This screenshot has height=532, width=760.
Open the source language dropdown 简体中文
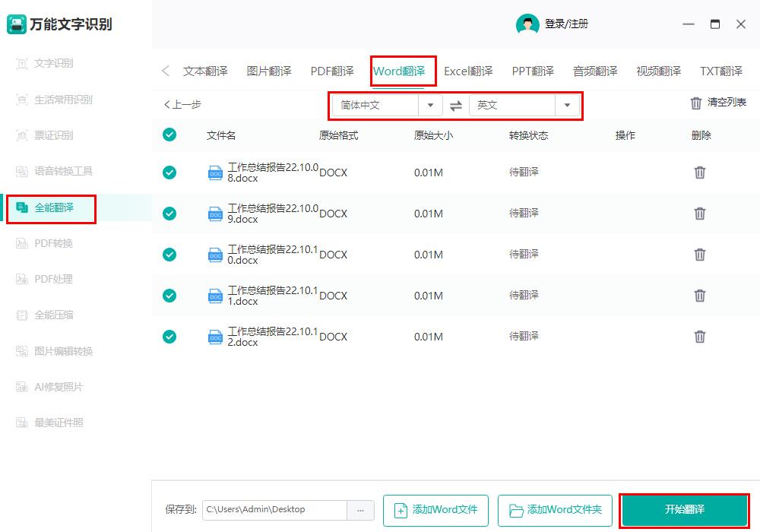[x=429, y=105]
